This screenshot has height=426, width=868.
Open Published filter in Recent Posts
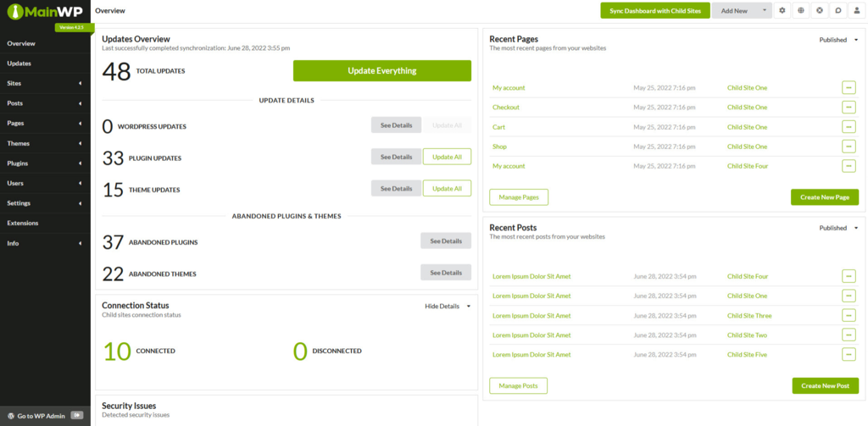pyautogui.click(x=838, y=228)
